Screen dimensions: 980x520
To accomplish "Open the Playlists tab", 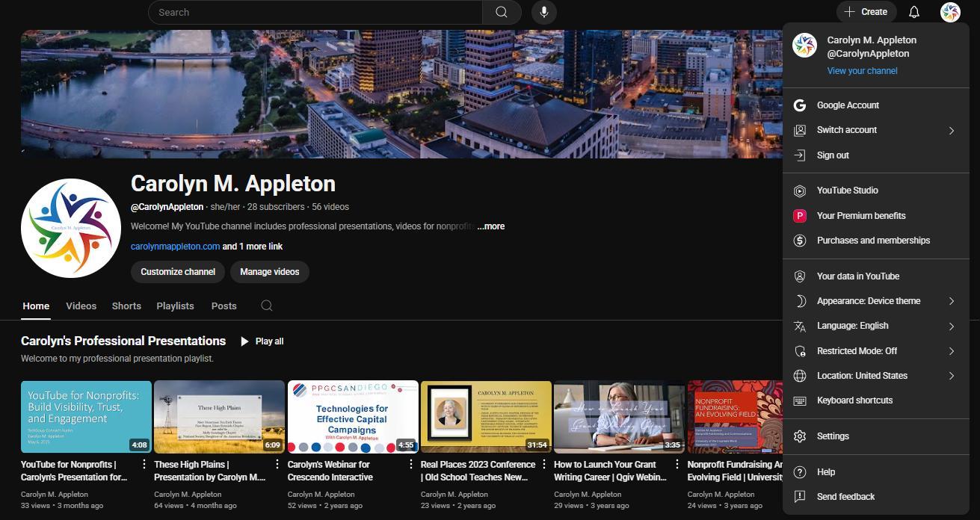I will coord(175,306).
